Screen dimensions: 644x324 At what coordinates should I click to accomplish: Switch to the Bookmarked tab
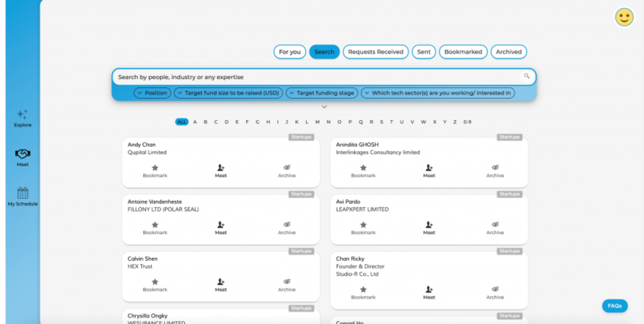click(463, 52)
